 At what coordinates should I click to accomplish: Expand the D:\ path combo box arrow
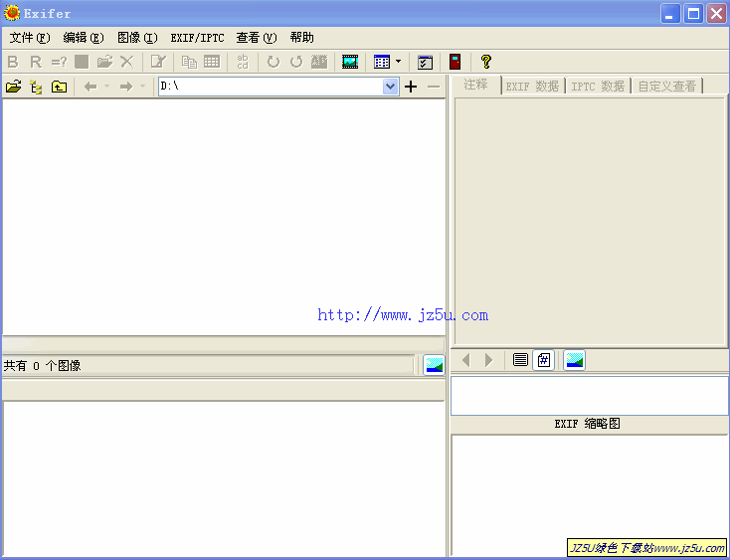coord(390,87)
